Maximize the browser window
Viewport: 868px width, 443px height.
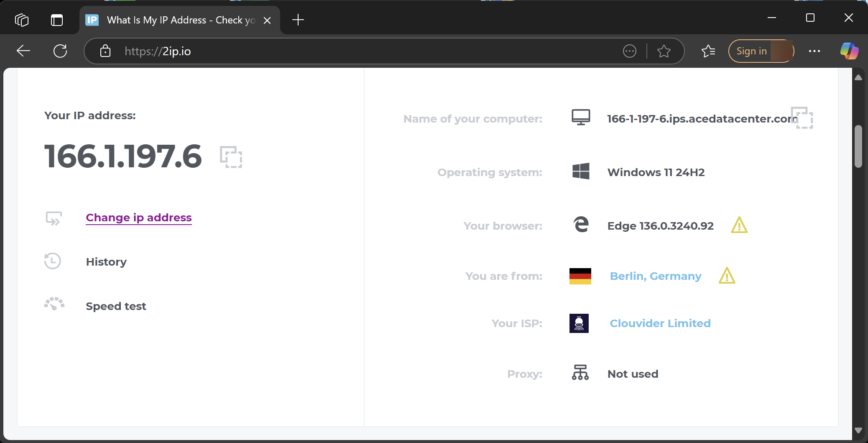(810, 18)
